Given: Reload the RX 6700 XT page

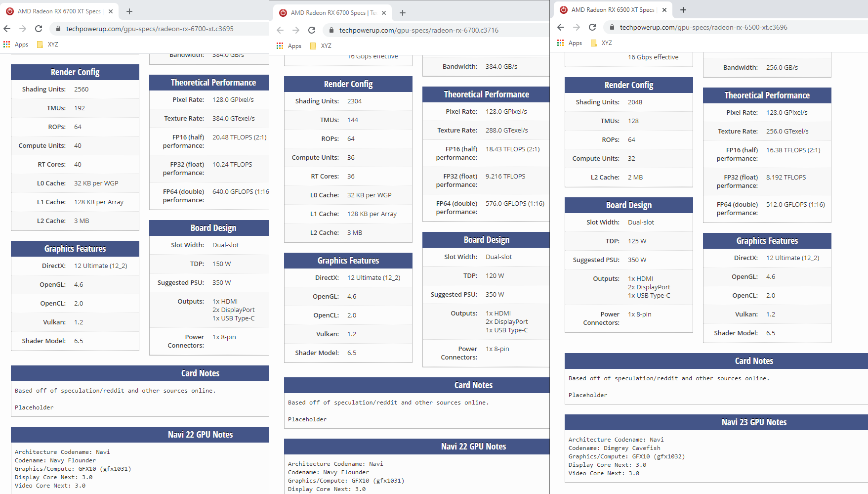Looking at the screenshot, I should click(39, 29).
